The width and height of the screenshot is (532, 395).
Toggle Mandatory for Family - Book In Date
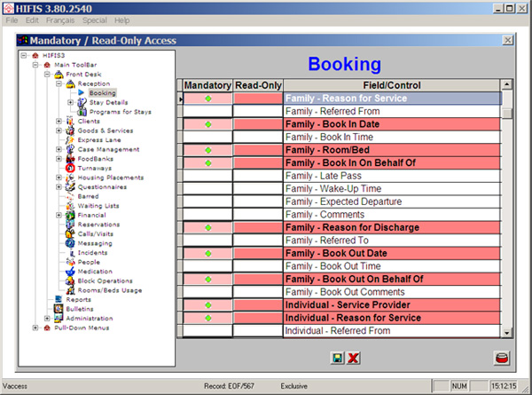coord(207,125)
